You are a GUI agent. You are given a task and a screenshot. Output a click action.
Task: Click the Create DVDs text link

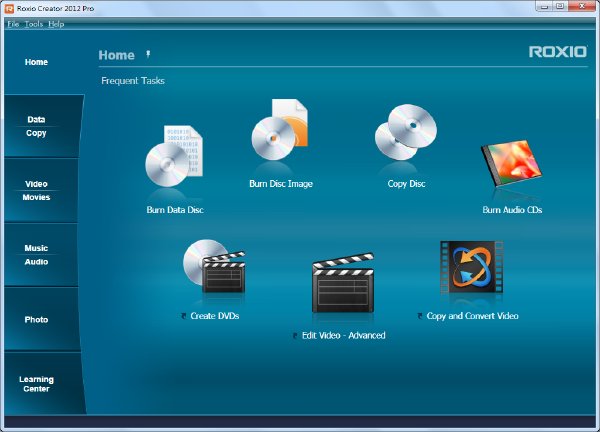point(215,316)
